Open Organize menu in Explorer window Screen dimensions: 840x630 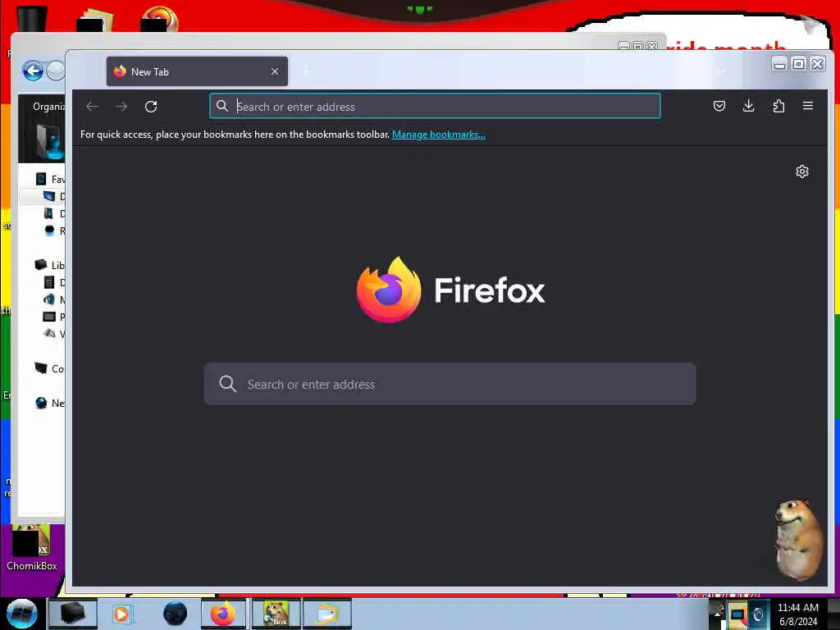click(x=48, y=107)
